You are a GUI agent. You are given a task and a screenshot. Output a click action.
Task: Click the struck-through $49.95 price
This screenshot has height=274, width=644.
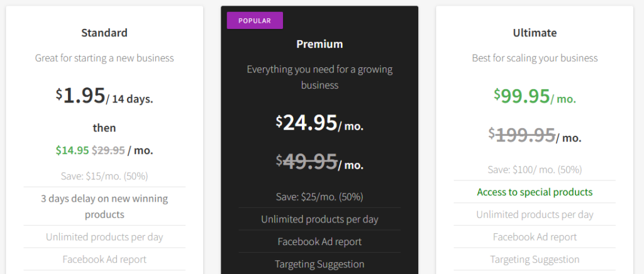coord(306,162)
